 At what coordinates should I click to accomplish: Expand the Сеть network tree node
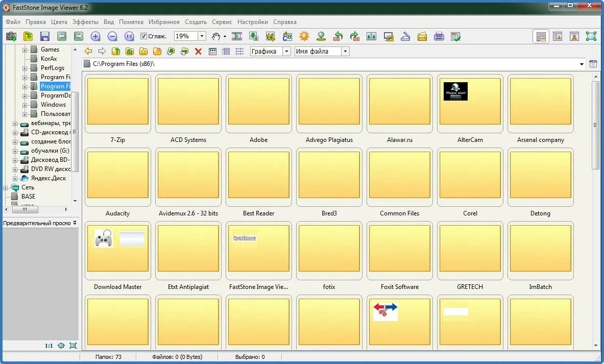[6, 187]
